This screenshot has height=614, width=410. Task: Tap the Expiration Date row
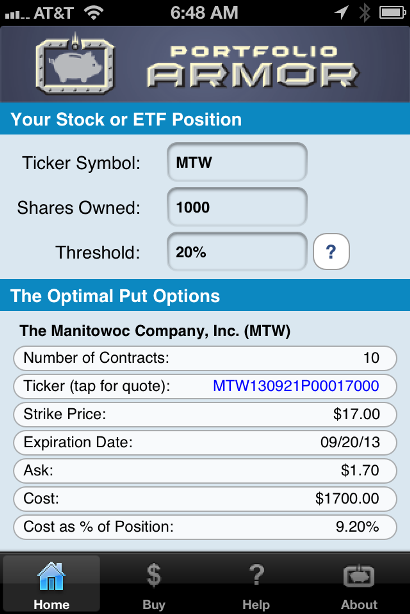click(205, 442)
